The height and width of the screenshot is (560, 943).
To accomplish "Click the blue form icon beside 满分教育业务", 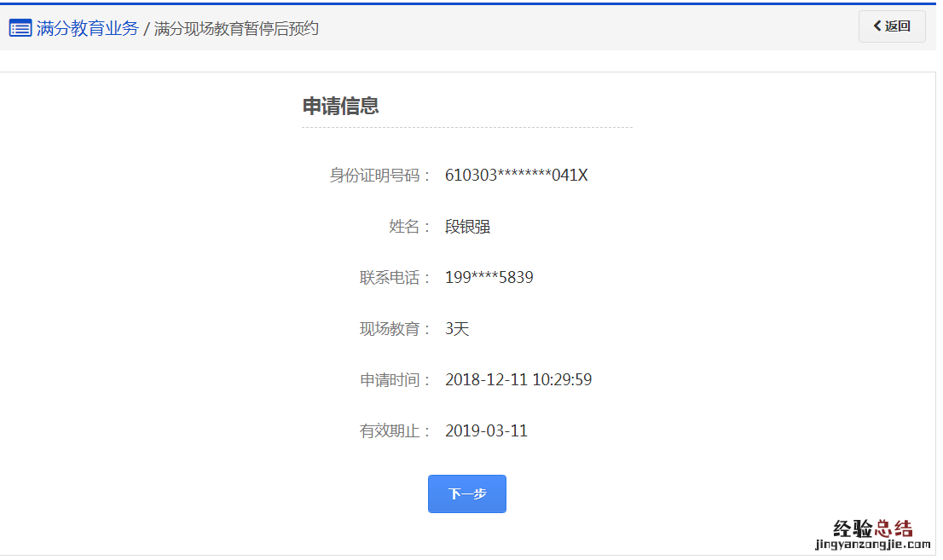I will tap(20, 26).
